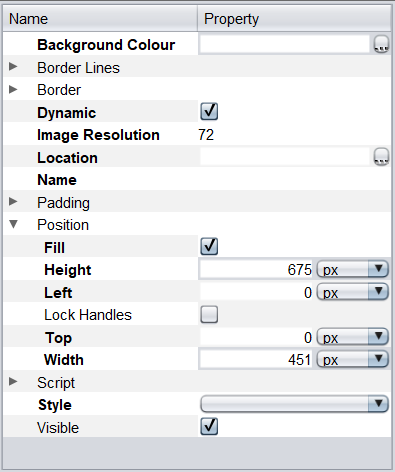The image size is (395, 472).
Task: Uncheck the Fill checkbox
Action: tap(209, 246)
